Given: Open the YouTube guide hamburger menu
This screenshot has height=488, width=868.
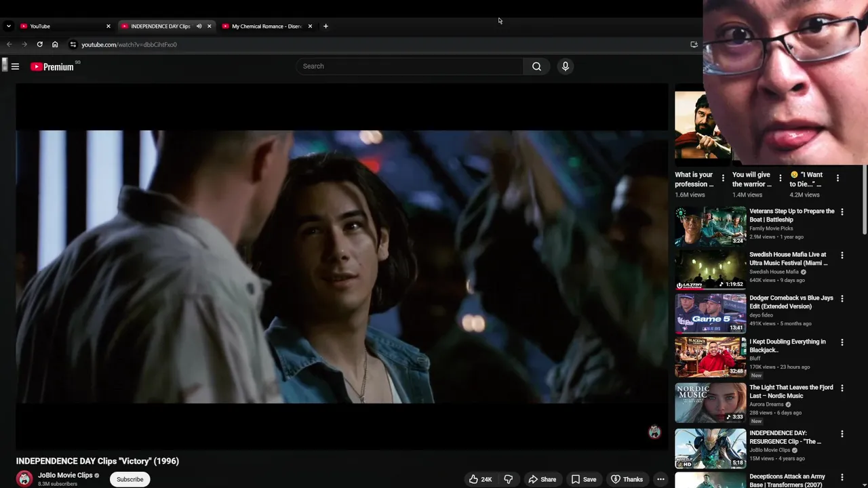Looking at the screenshot, I should (15, 66).
